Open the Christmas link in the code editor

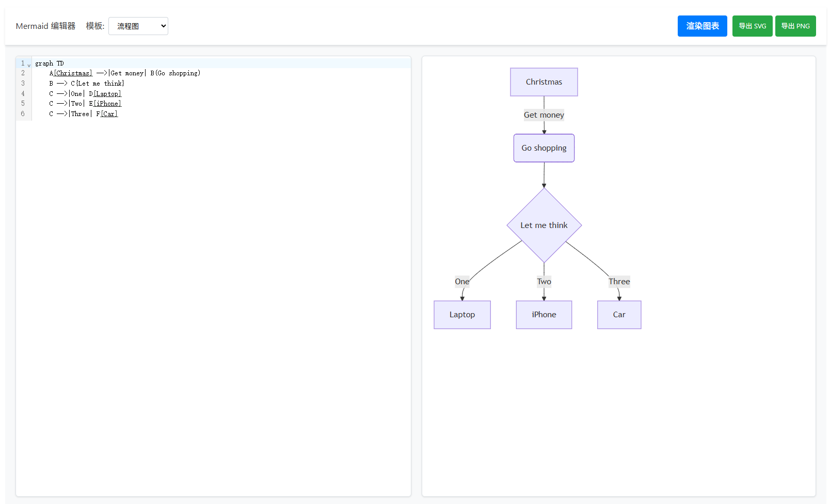72,73
